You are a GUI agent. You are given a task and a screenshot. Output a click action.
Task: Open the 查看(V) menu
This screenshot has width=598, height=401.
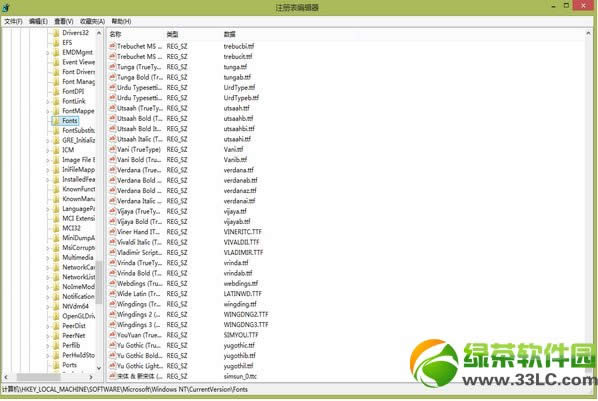(64, 21)
